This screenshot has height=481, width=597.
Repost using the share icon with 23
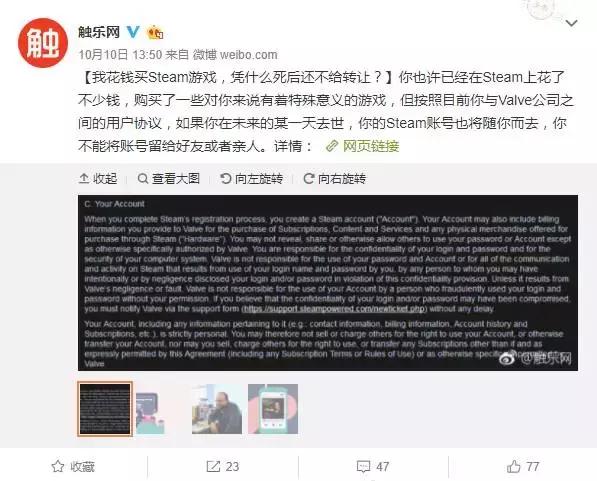(x=223, y=467)
